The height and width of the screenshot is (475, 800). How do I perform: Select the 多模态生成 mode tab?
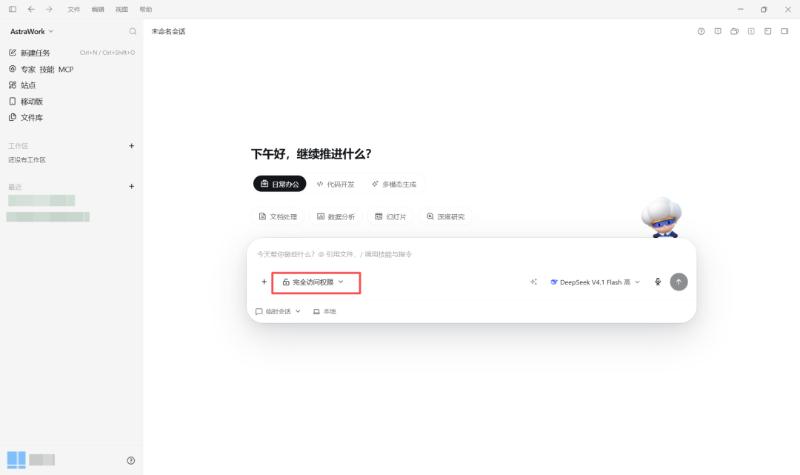coord(394,184)
